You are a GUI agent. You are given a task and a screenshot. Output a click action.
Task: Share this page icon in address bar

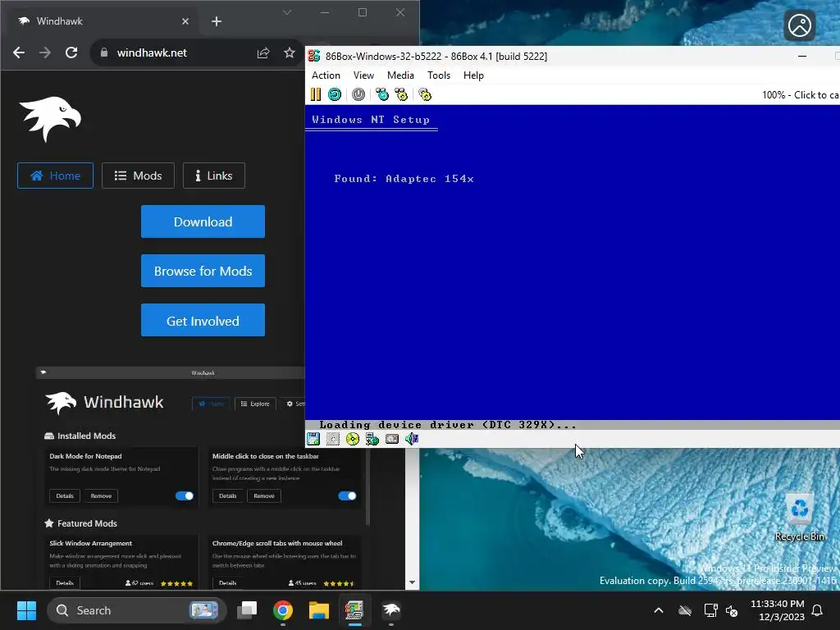(263, 52)
